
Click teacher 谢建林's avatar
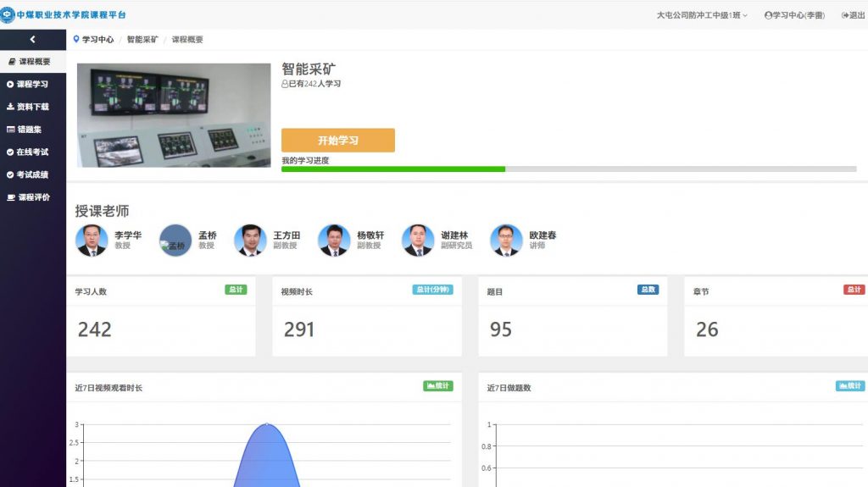[418, 241]
